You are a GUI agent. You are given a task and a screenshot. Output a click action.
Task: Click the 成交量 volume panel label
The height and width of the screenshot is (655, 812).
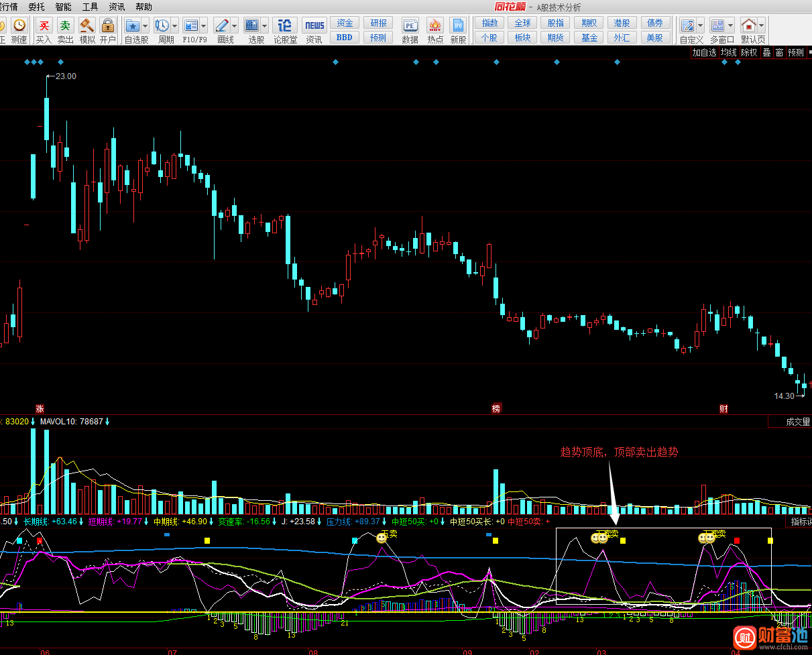(798, 422)
